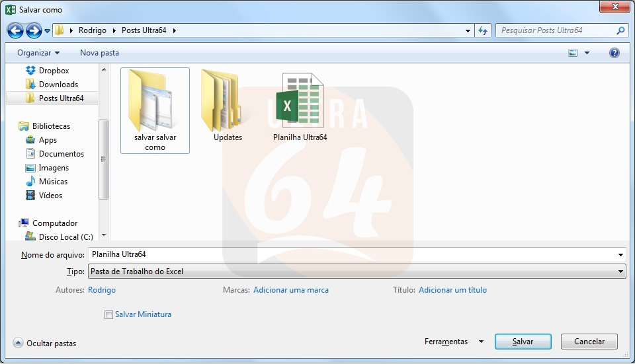Open Dropbox in the navigation pane
The image size is (635, 364).
(x=54, y=71)
